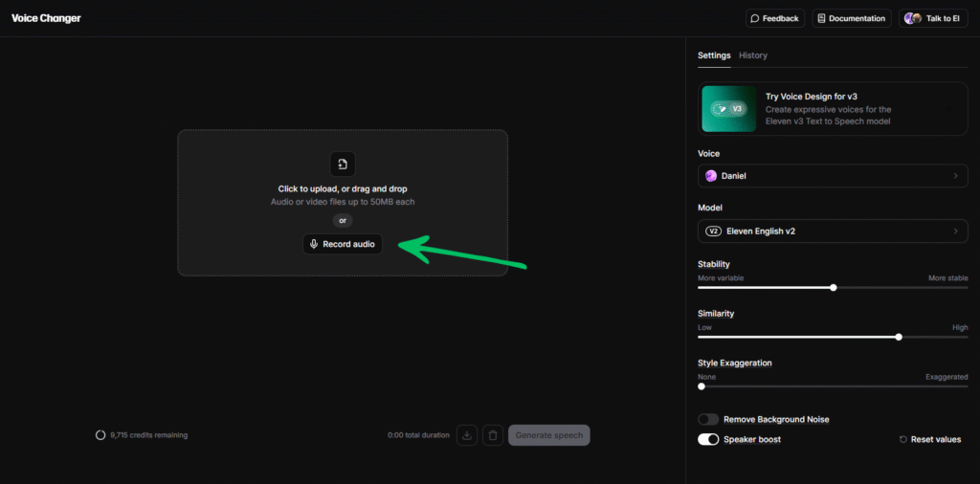Open the Try Voice Design v3 banner
Viewport: 980px width, 484px height.
tap(833, 109)
